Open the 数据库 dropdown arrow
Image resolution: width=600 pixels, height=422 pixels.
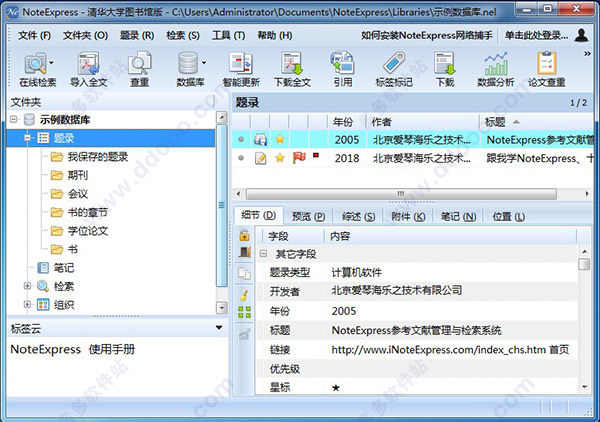(204, 63)
